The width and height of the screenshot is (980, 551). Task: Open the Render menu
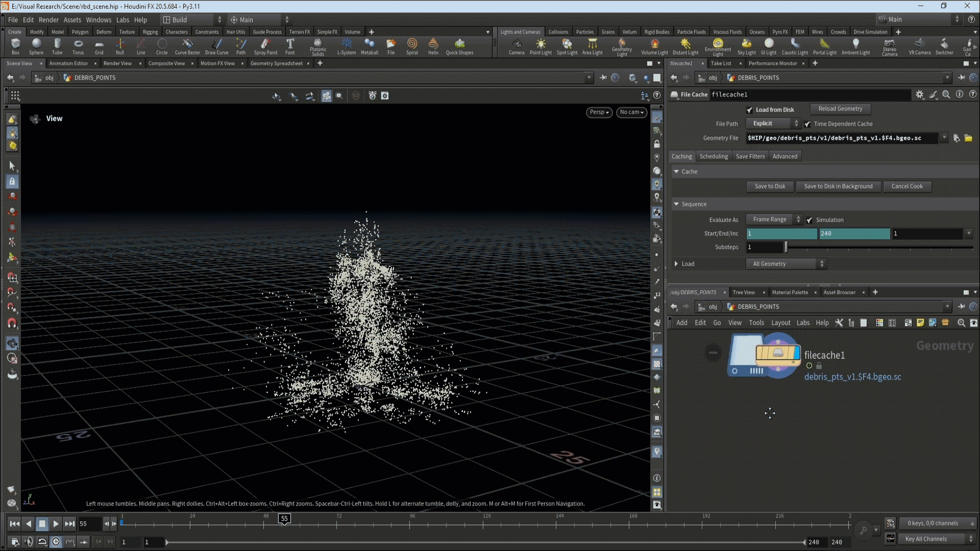pos(48,20)
